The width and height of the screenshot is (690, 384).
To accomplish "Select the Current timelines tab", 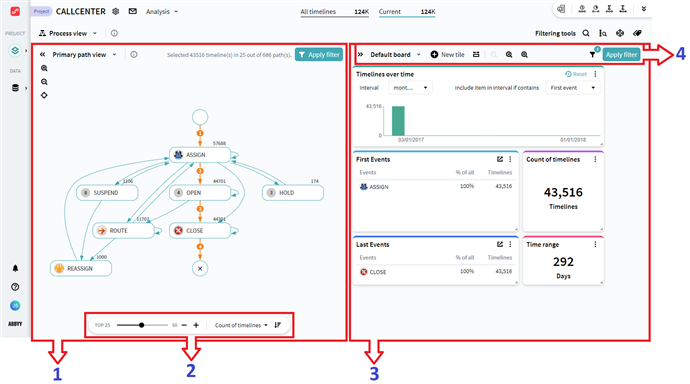I will pos(407,12).
